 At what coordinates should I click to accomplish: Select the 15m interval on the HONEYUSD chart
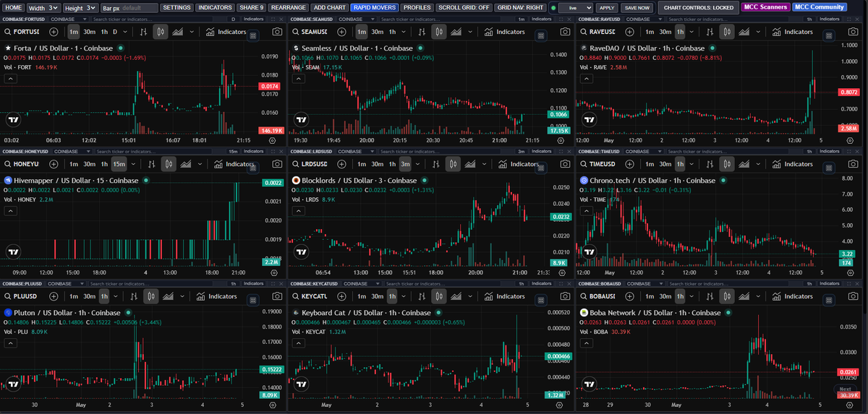coord(119,165)
